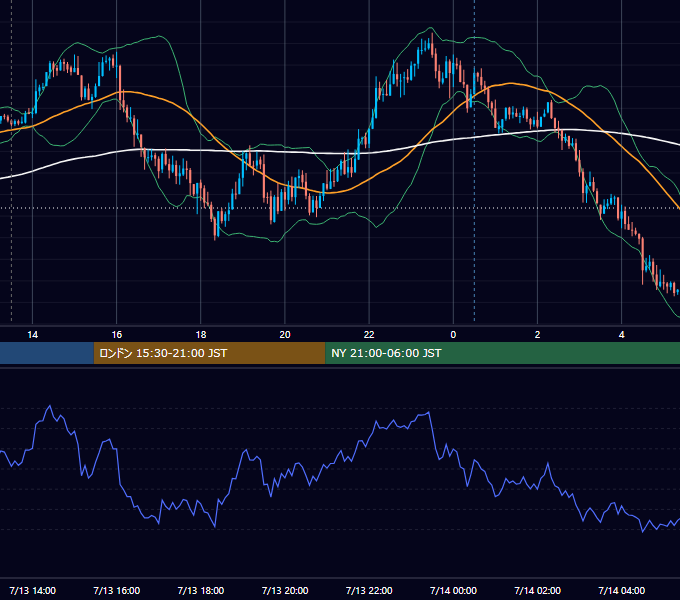The width and height of the screenshot is (680, 600).
Task: Click the 14 hour label on price chart axis
Action: (33, 335)
